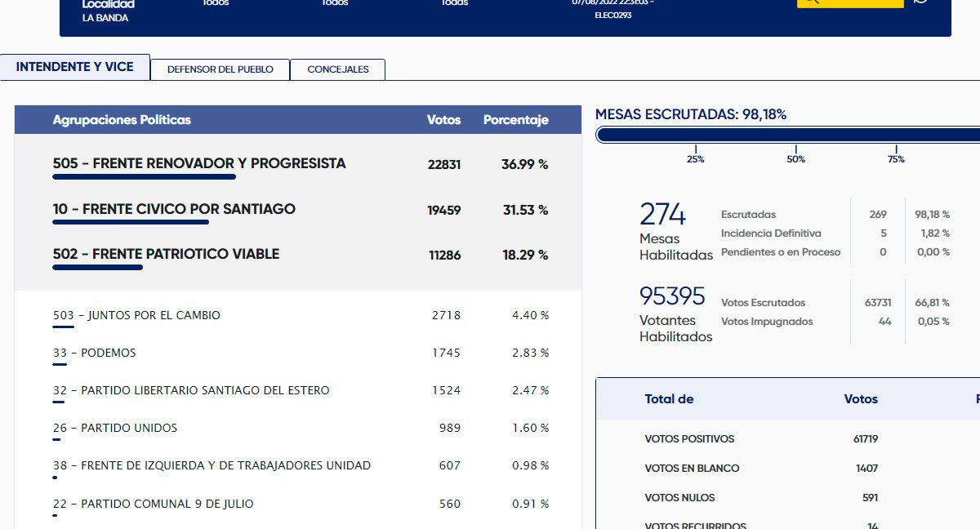Choose 502 - FRENTE PATRIOTICO VIABLE

[x=166, y=254]
